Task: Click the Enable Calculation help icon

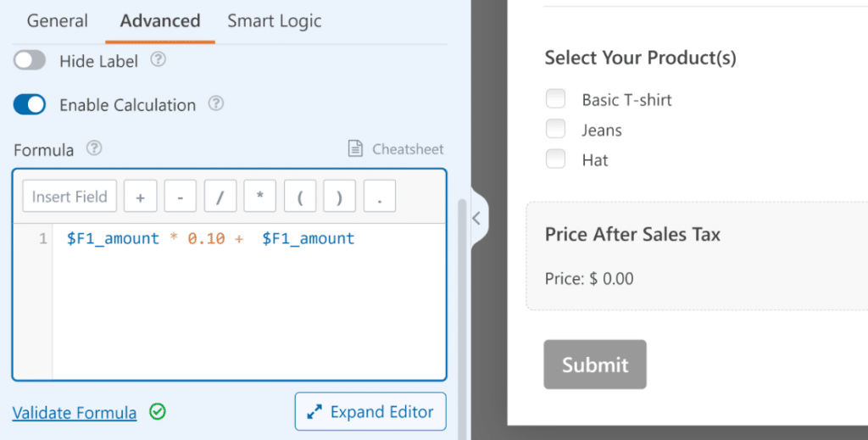Action: coord(216,104)
